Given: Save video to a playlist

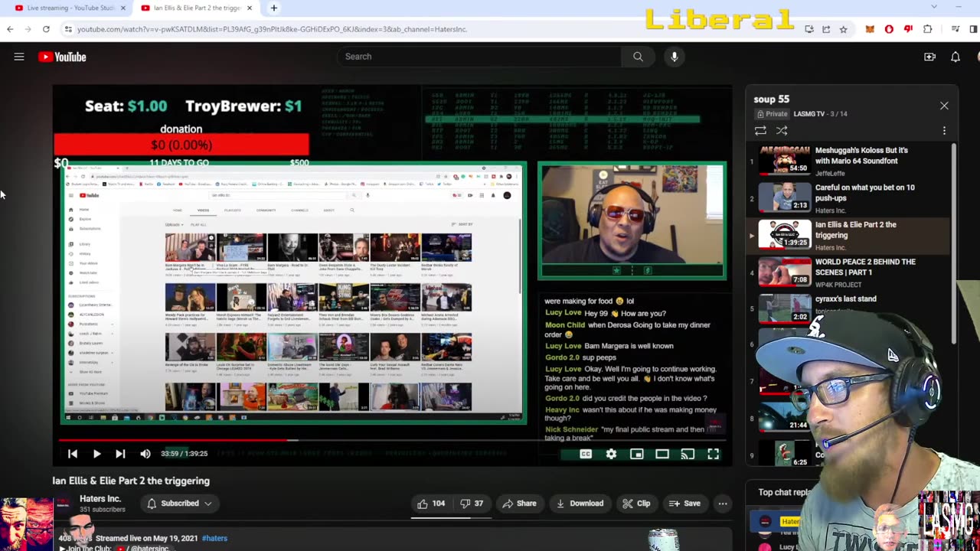Looking at the screenshot, I should [684, 504].
